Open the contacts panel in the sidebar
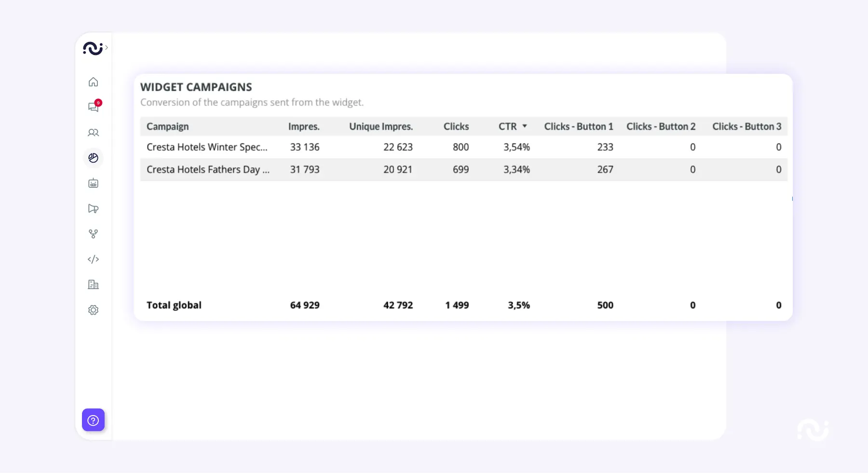The width and height of the screenshot is (868, 473). pos(93,133)
